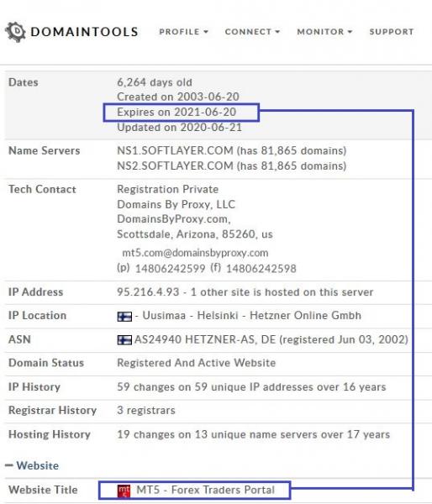Screen dimensions: 432x504
Task: Open the SUPPORT menu item
Action: point(392,32)
